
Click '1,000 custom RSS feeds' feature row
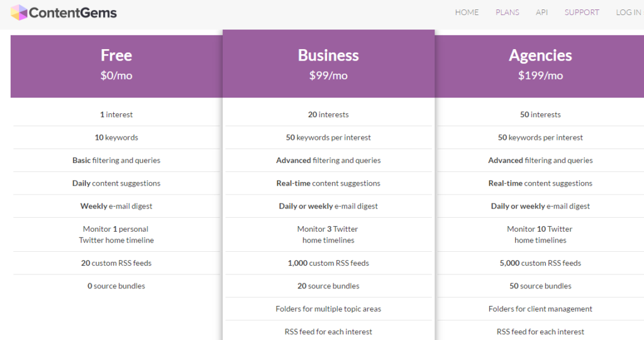pos(328,263)
